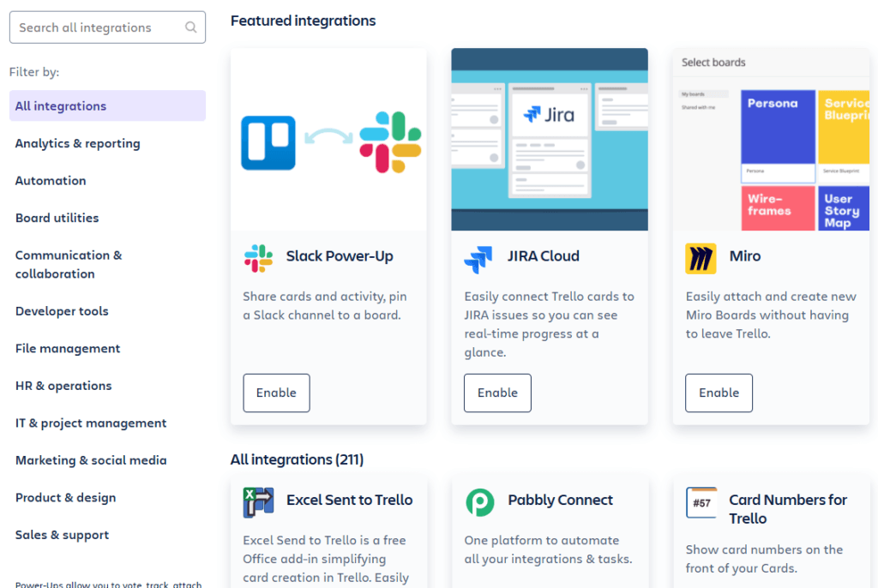The height and width of the screenshot is (588, 878).
Task: Click the Excel Sent to Trello icon
Action: (x=258, y=502)
